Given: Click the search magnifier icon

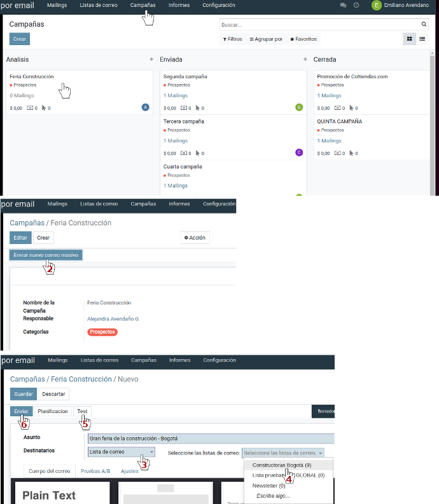Looking at the screenshot, I should (x=424, y=25).
